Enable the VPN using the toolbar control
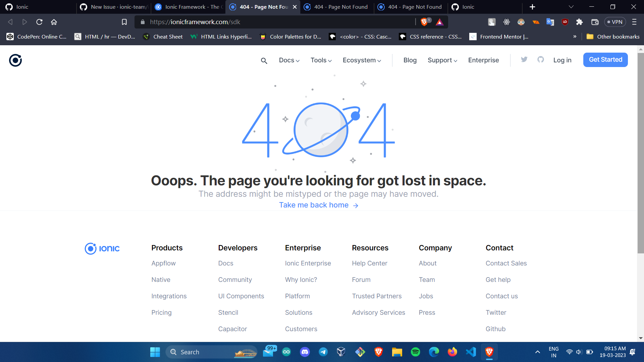 click(x=615, y=22)
